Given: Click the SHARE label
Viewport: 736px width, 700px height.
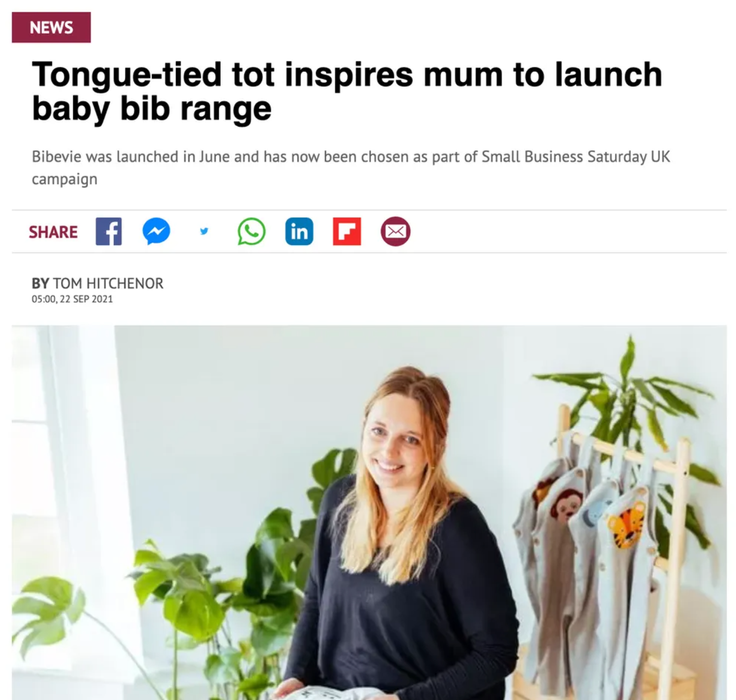Looking at the screenshot, I should tap(53, 232).
